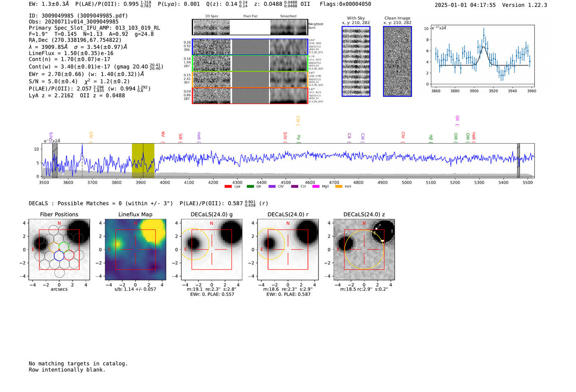This screenshot has height=392, width=576.
Task: Click the 'ID: 3009049985 (3009049985.pdf)' line
Action: tap(78, 16)
